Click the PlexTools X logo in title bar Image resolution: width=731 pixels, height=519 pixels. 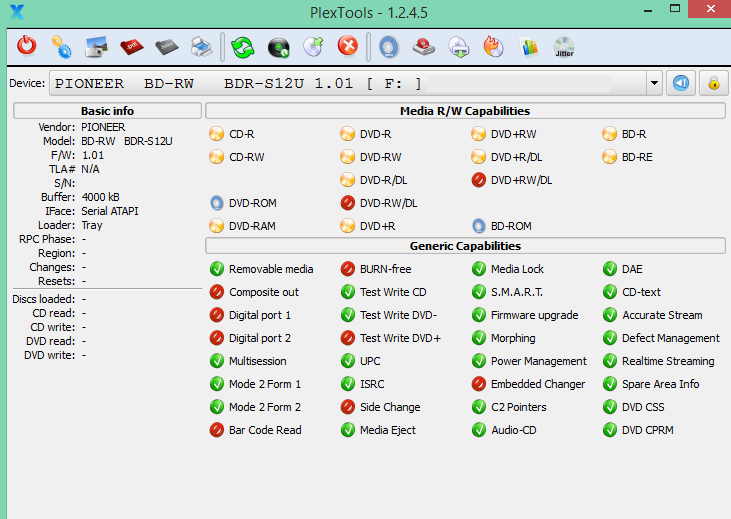[17, 12]
